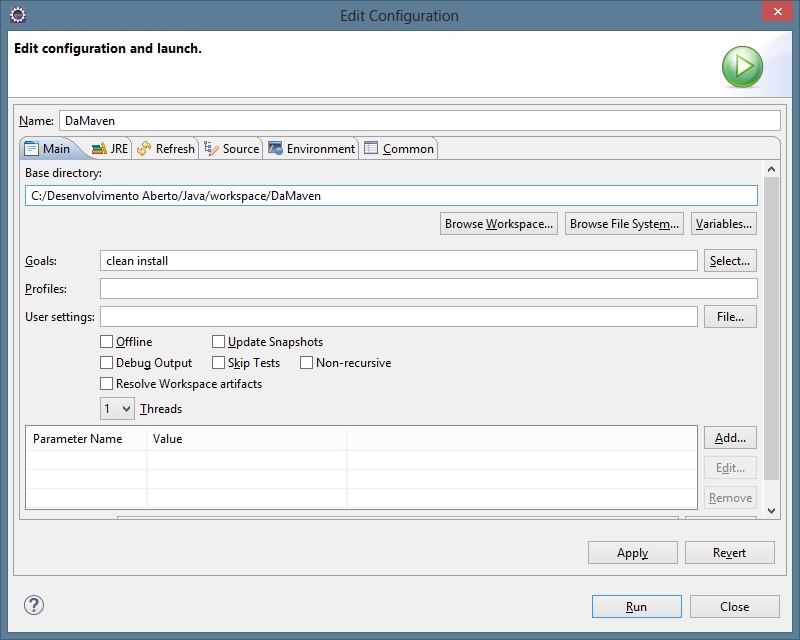The image size is (800, 640).
Task: Check Resolve Workspace artifacts option
Action: click(x=107, y=384)
